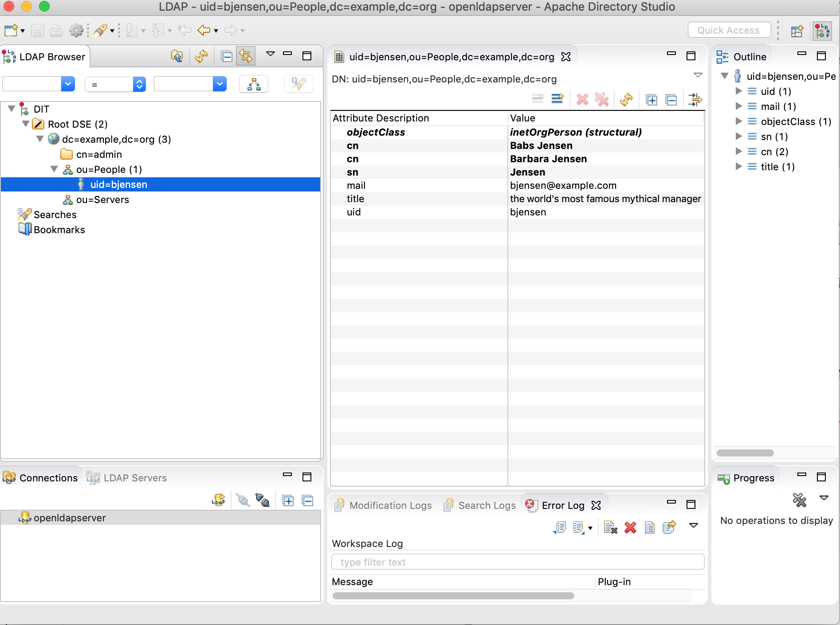Click Up folder icon in LDAP Browser
Screen dimensions: 840x625
click(177, 56)
